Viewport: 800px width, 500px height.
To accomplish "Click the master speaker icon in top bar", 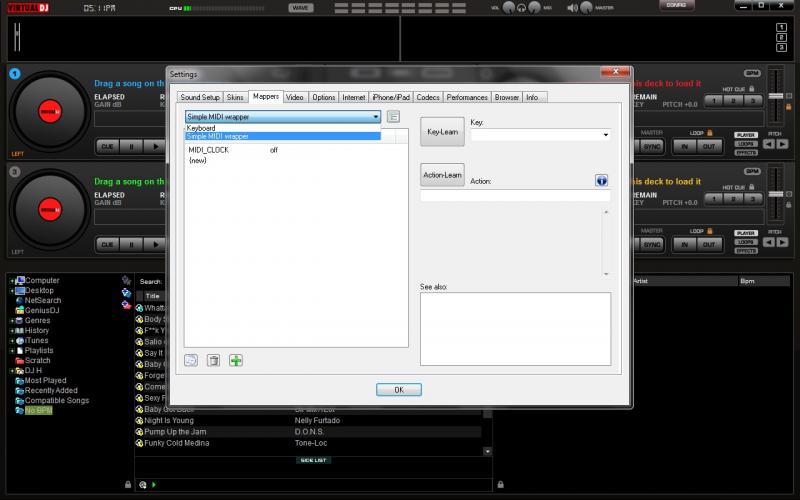I will click(x=572, y=8).
